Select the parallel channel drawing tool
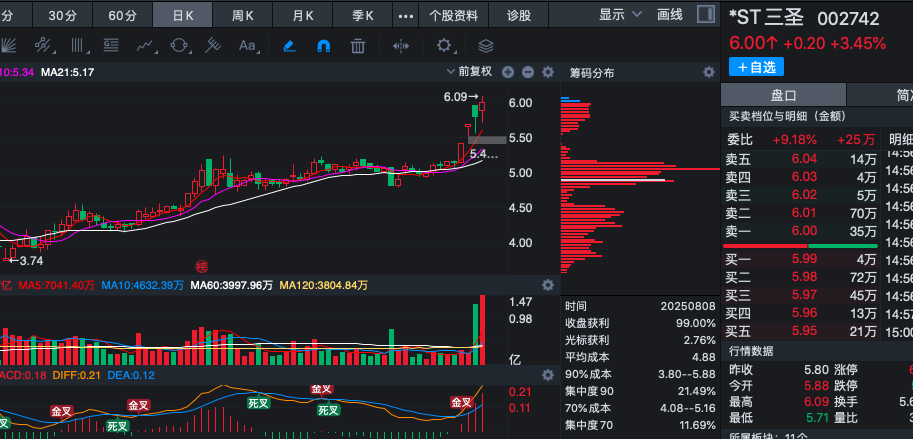 (43, 45)
